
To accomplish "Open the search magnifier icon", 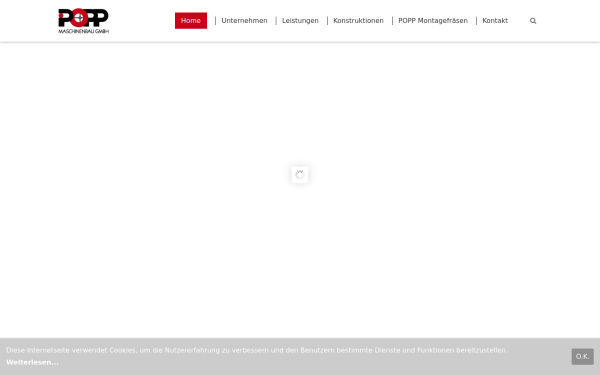I will (x=533, y=21).
